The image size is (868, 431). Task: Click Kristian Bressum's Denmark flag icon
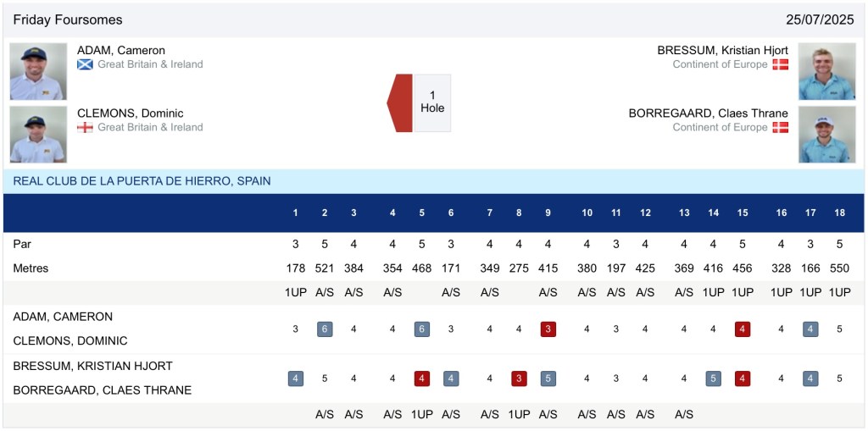pos(780,64)
